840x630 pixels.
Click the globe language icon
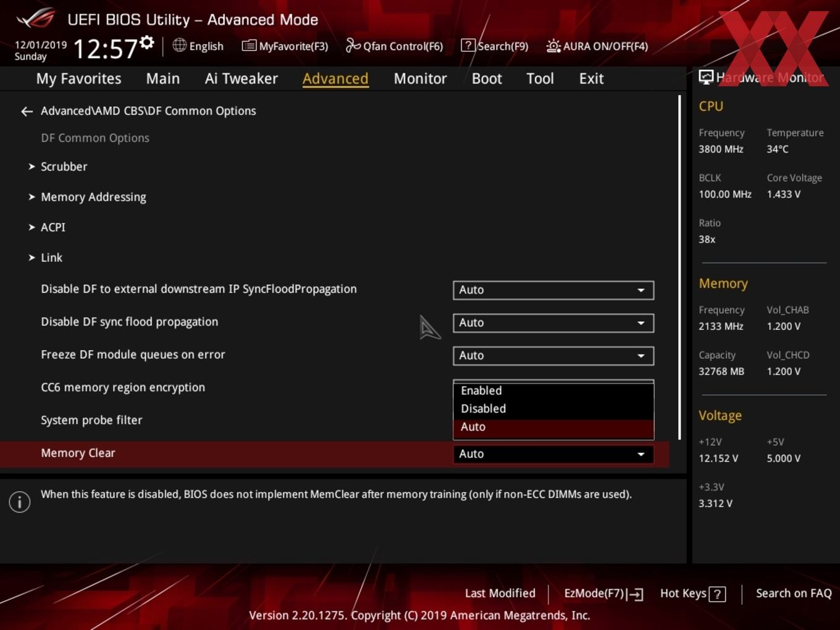[179, 45]
